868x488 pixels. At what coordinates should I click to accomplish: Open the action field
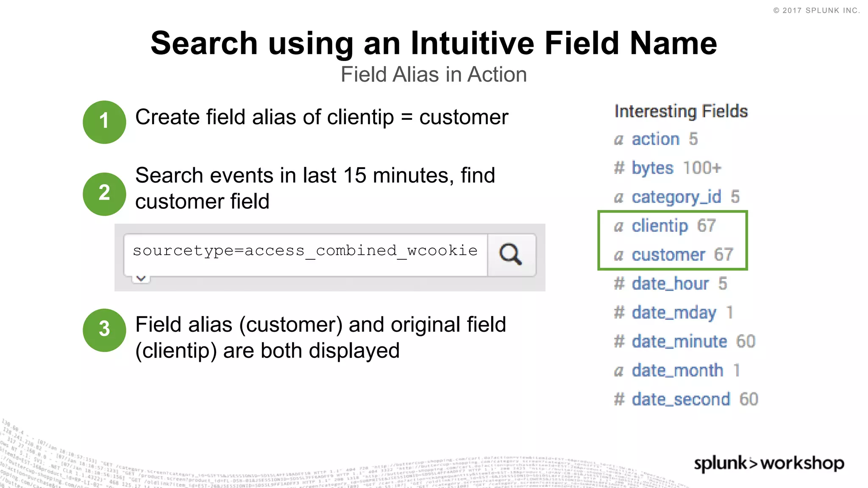656,139
